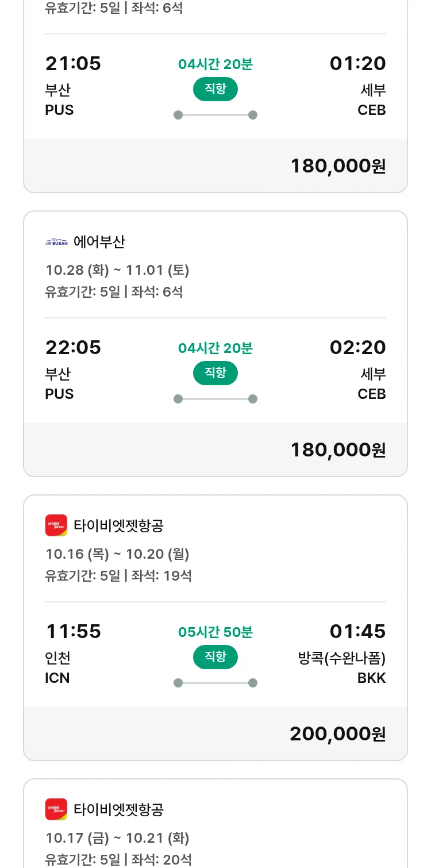Click route line on the 22:05 Busan flight
431x868 pixels.
pos(215,399)
